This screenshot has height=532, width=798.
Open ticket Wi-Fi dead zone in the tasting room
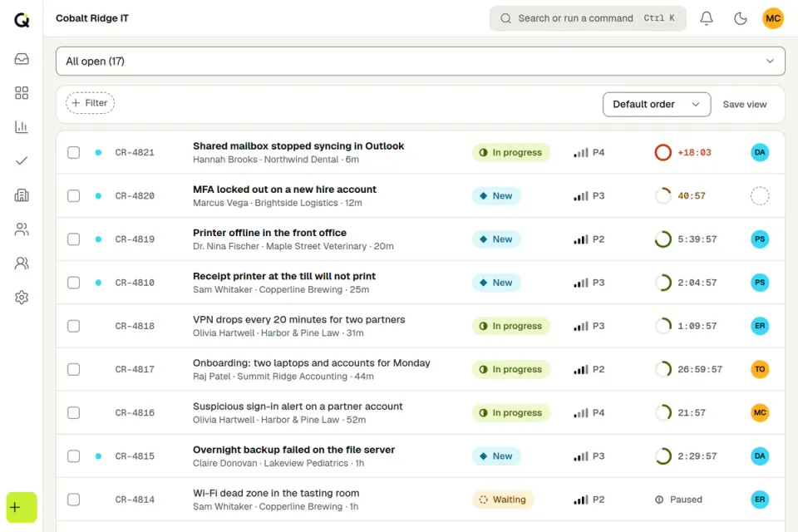click(x=276, y=493)
